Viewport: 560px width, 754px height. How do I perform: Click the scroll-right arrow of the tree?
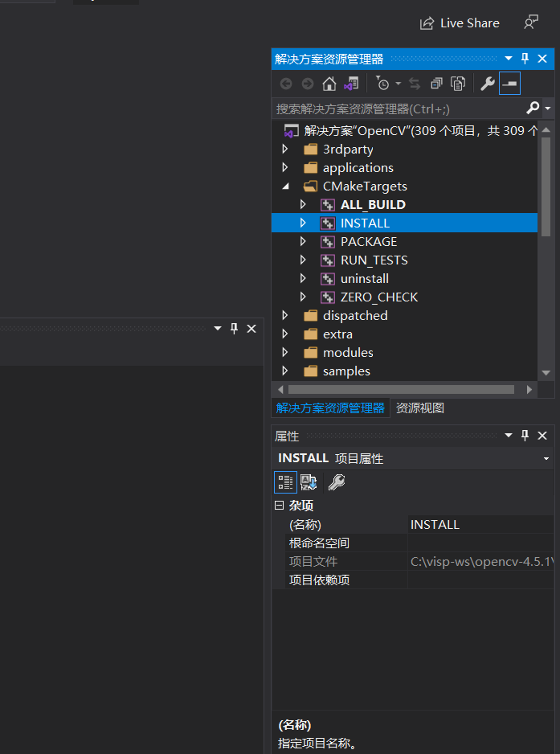pos(529,390)
